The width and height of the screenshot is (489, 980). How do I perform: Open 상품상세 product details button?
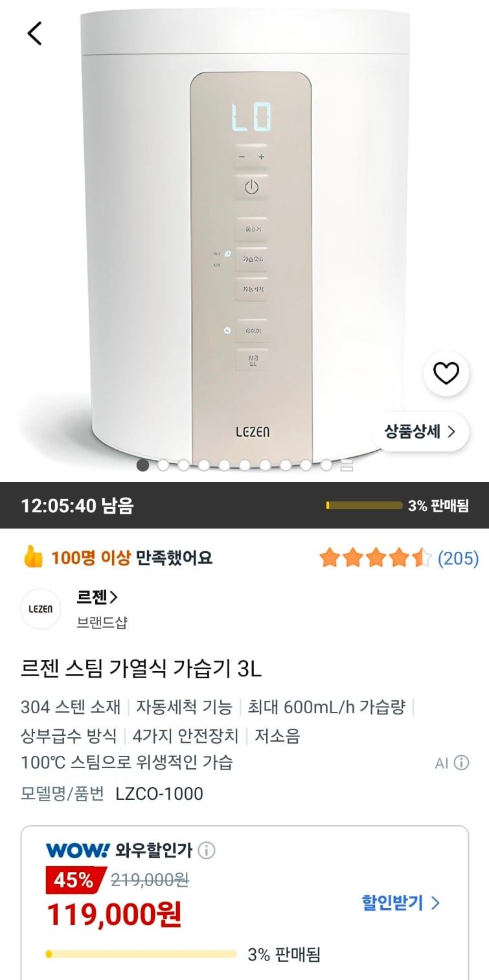pyautogui.click(x=420, y=431)
